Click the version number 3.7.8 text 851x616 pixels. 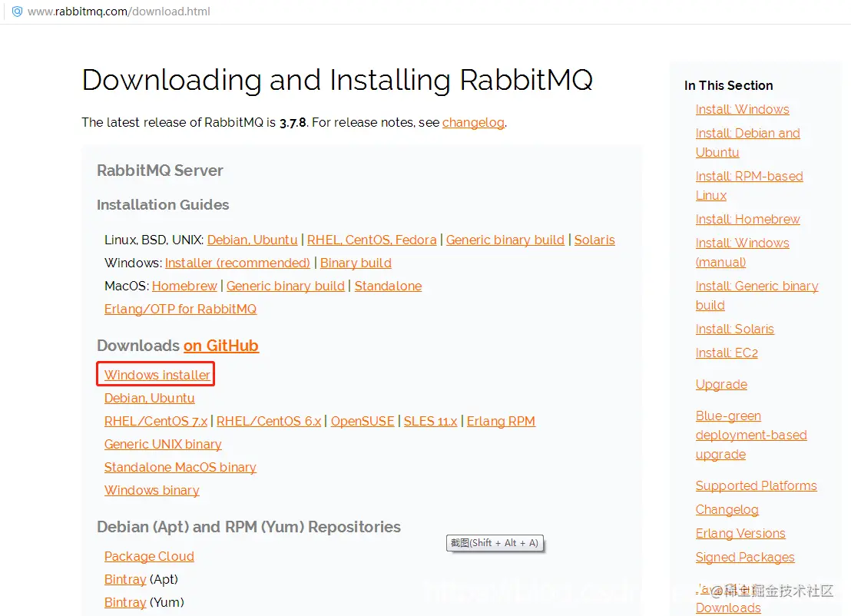point(293,123)
